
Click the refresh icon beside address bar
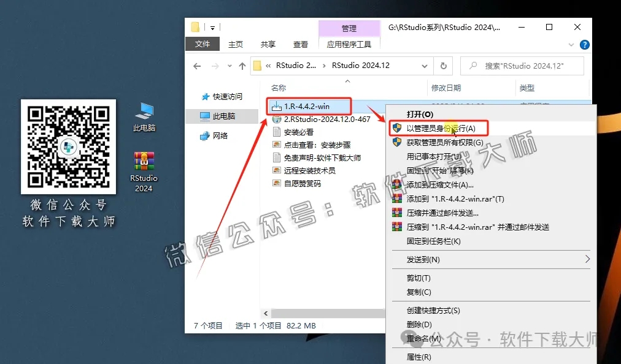(442, 66)
